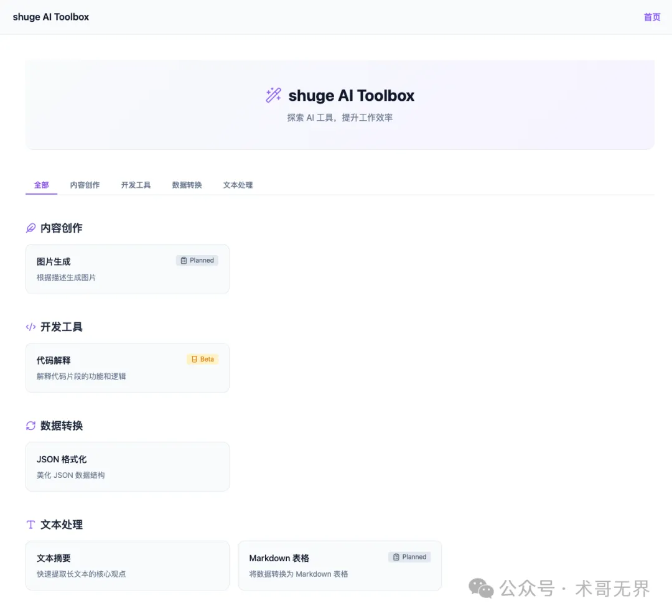The width and height of the screenshot is (672, 616).
Task: Click description 将数据转换为 Markdown 表格
Action: [x=298, y=574]
